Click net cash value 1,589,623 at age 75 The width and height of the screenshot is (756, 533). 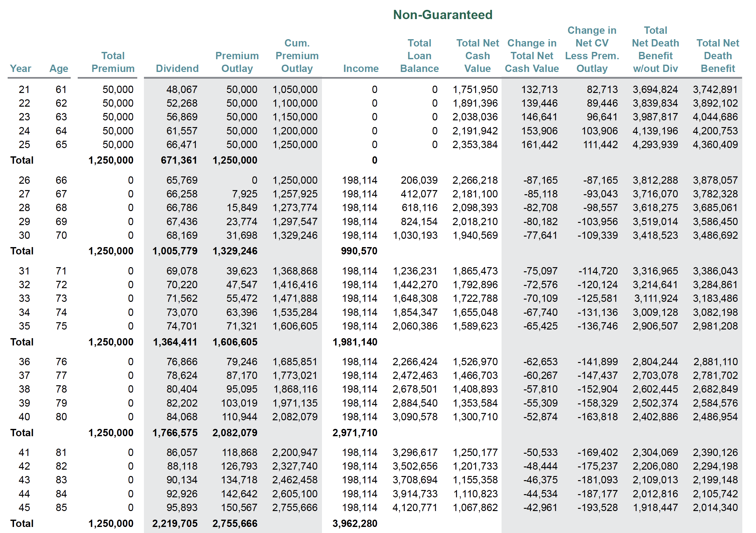coord(475,326)
